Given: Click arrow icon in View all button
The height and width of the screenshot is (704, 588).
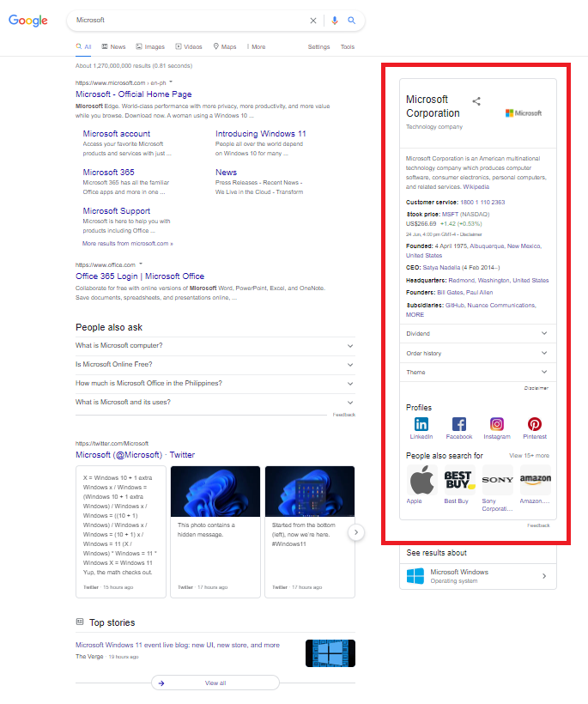Looking at the screenshot, I should [161, 683].
